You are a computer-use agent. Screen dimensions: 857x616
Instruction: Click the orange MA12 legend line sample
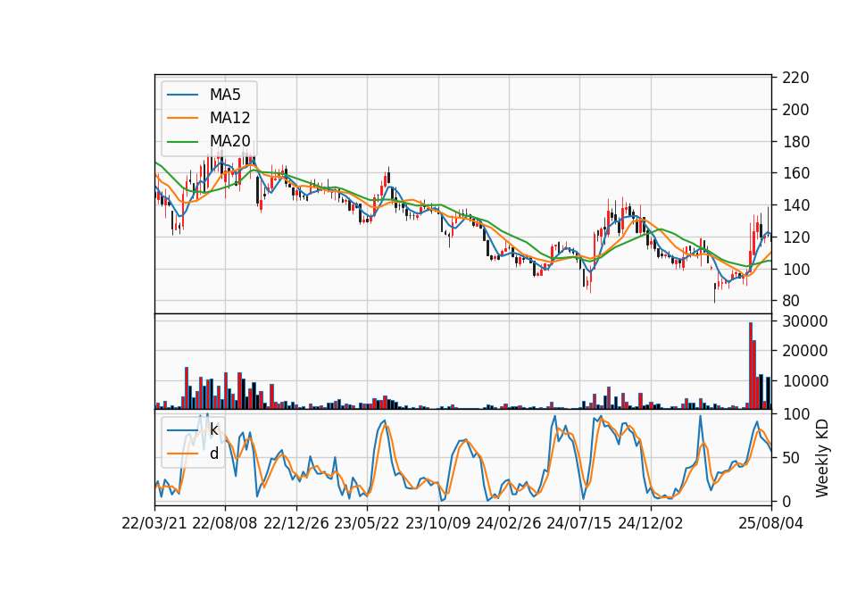(182, 118)
